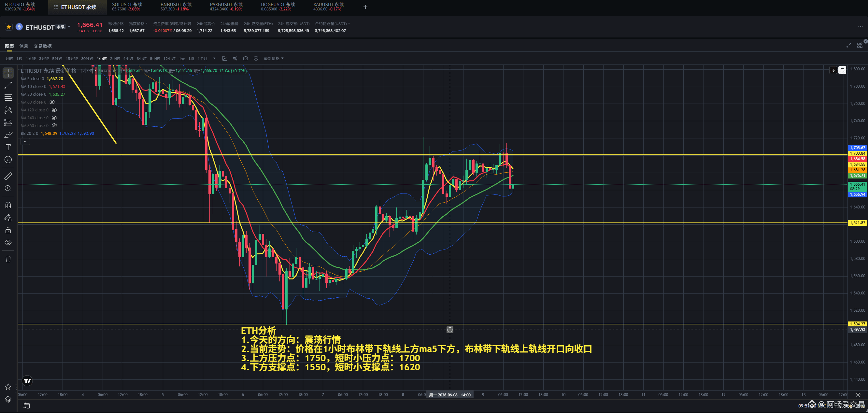868x413 pixels.
Task: Add chart to favorites star in sidebar
Action: (8, 387)
